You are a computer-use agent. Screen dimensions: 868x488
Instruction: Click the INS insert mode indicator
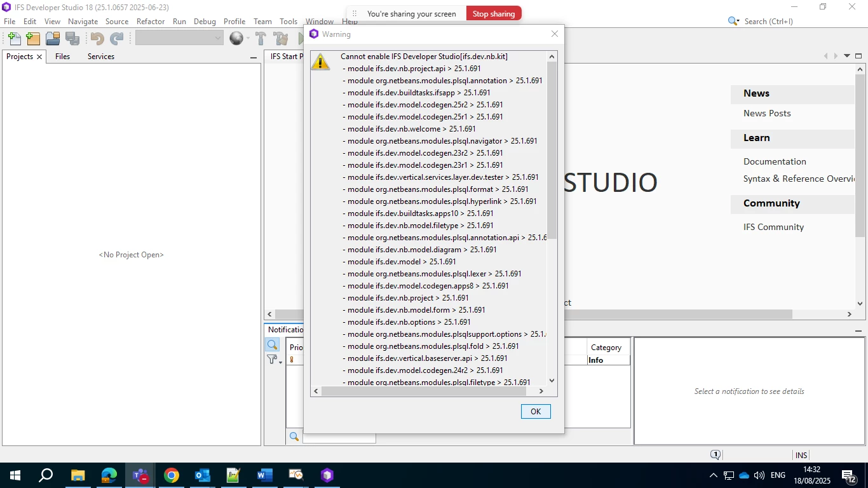[x=801, y=455]
